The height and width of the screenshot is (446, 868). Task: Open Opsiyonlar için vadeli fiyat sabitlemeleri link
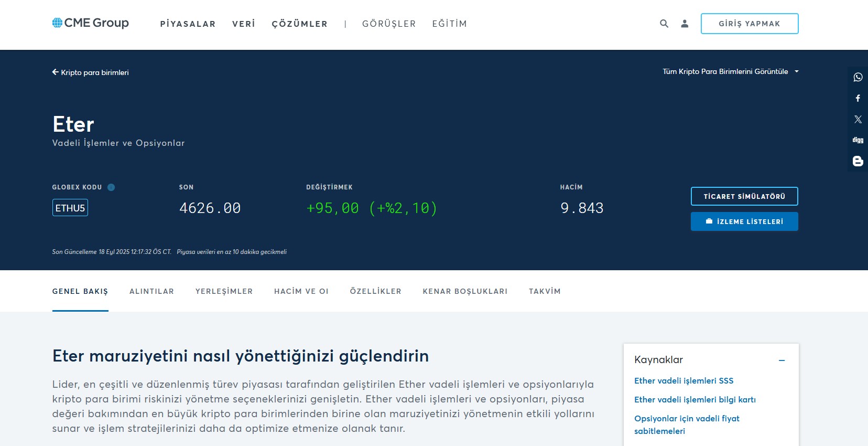tap(687, 425)
